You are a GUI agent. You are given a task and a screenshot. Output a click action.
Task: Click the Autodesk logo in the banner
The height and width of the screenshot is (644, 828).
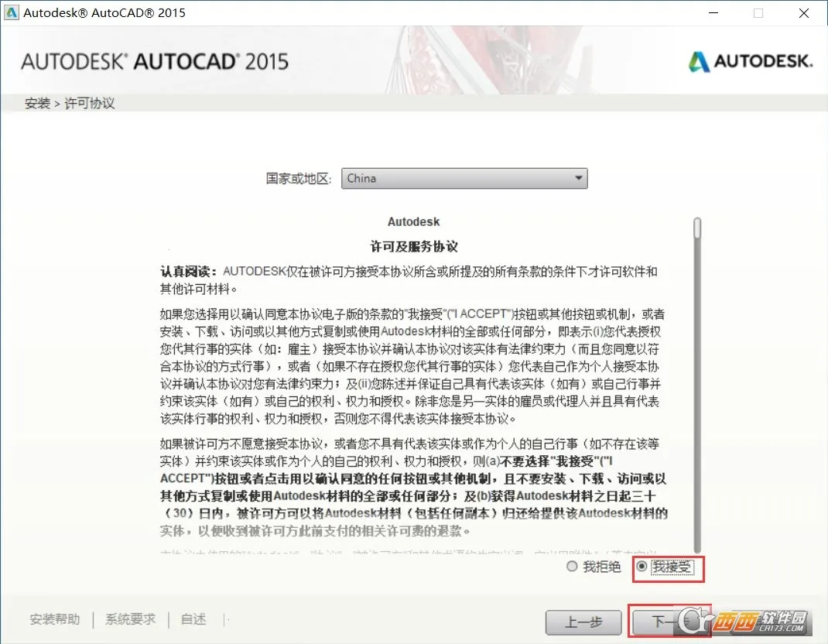[x=750, y=60]
